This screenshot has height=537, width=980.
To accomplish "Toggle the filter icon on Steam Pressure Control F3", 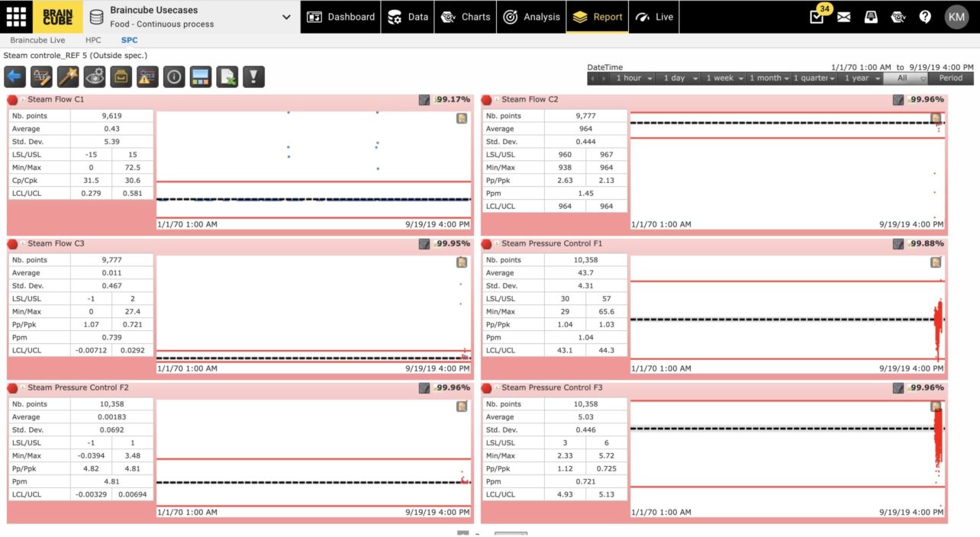I will point(898,388).
